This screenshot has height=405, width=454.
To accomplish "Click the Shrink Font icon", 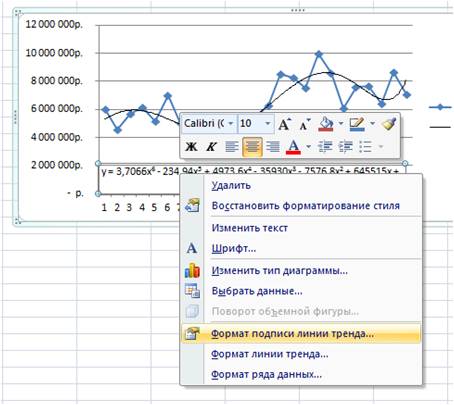I will click(x=305, y=124).
